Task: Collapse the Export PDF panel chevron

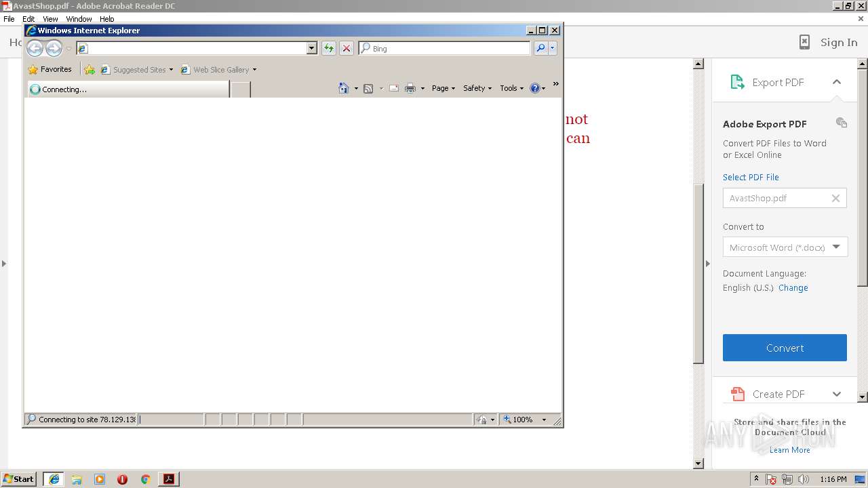Action: pyautogui.click(x=837, y=82)
